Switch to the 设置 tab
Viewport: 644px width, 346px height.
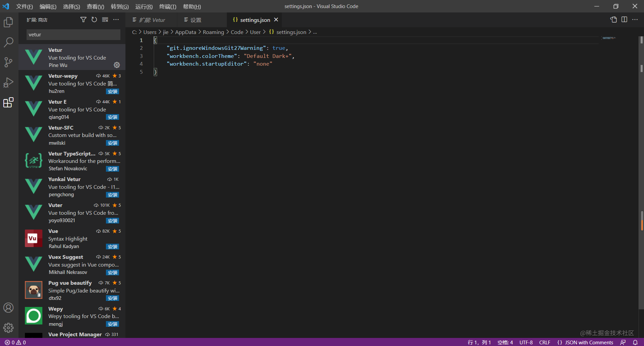coord(201,20)
